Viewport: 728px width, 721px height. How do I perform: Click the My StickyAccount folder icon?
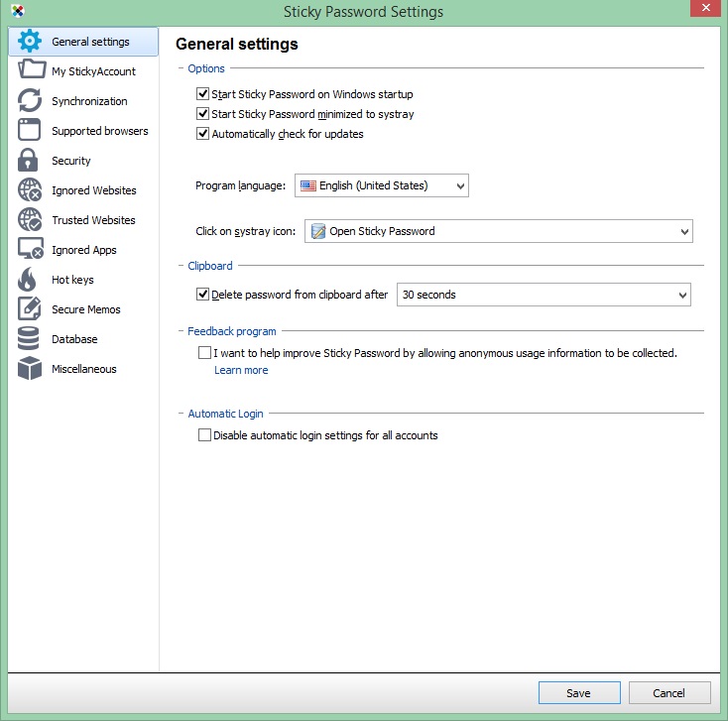tap(31, 70)
